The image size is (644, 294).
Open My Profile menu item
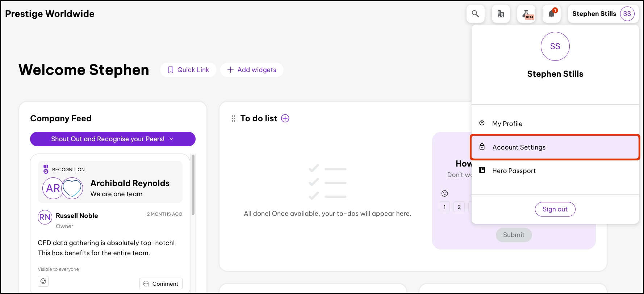[x=507, y=124]
